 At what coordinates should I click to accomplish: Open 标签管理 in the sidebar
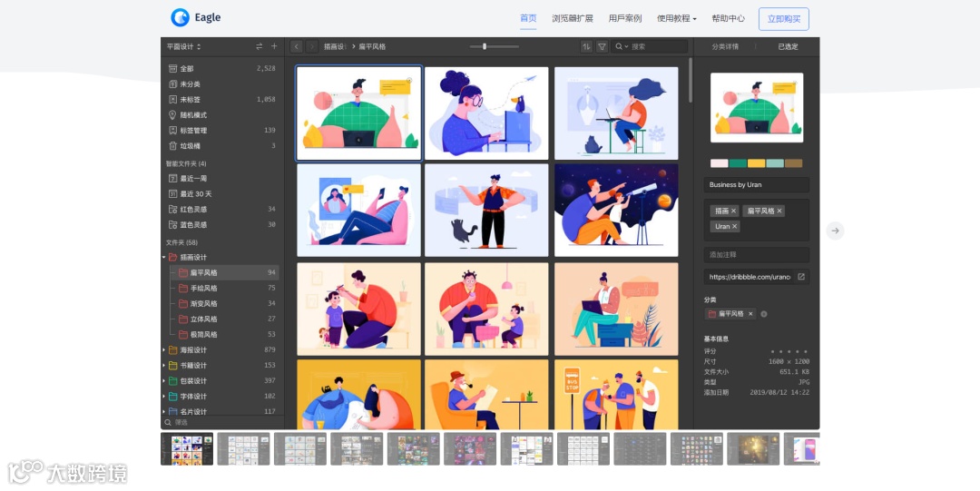click(x=222, y=130)
